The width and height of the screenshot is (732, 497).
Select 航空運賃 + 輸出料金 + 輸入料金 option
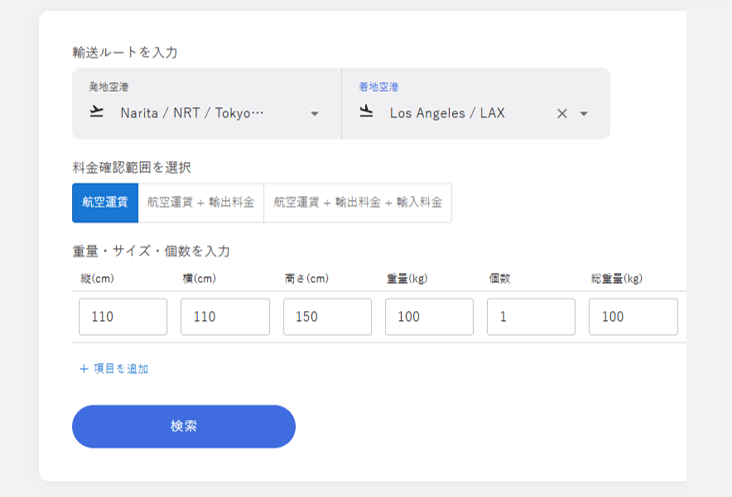click(357, 202)
